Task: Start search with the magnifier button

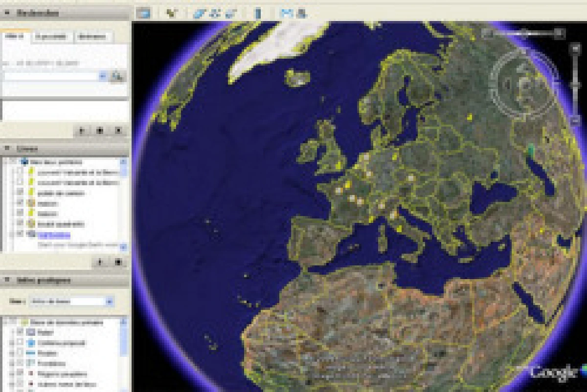Action: coord(117,76)
